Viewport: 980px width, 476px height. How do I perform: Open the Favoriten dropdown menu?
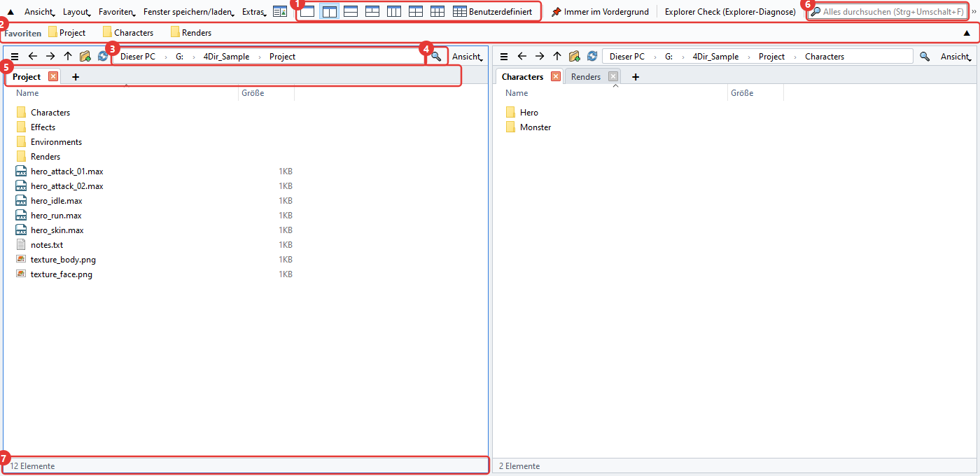[117, 12]
